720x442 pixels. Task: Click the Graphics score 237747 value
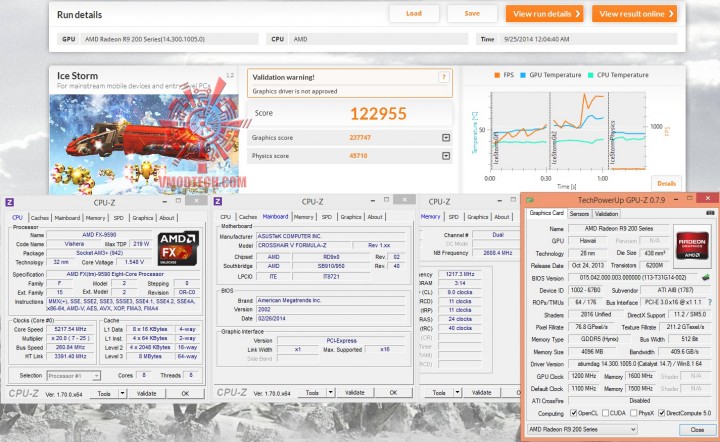(360, 138)
